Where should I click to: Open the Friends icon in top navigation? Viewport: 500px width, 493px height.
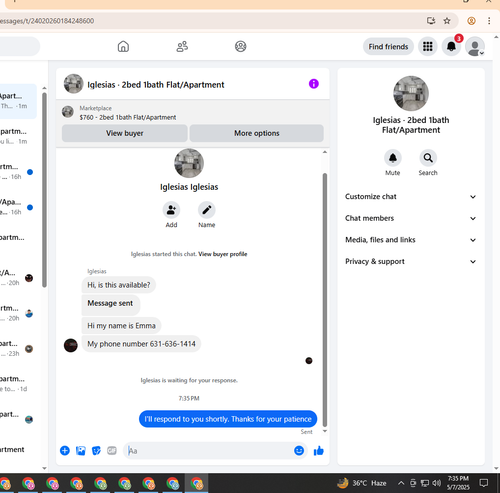182,46
